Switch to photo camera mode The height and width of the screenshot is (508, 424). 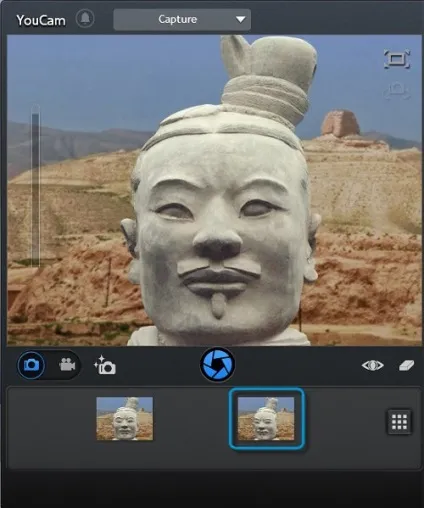[31, 365]
